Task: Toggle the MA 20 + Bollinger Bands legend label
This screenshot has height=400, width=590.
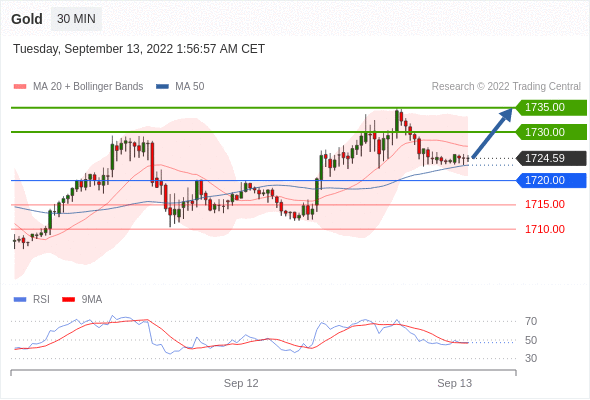Action: click(88, 87)
